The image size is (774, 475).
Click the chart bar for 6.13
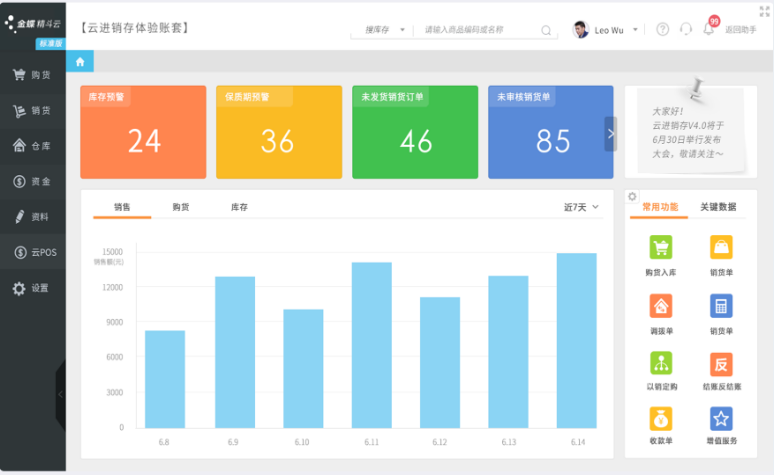point(508,352)
